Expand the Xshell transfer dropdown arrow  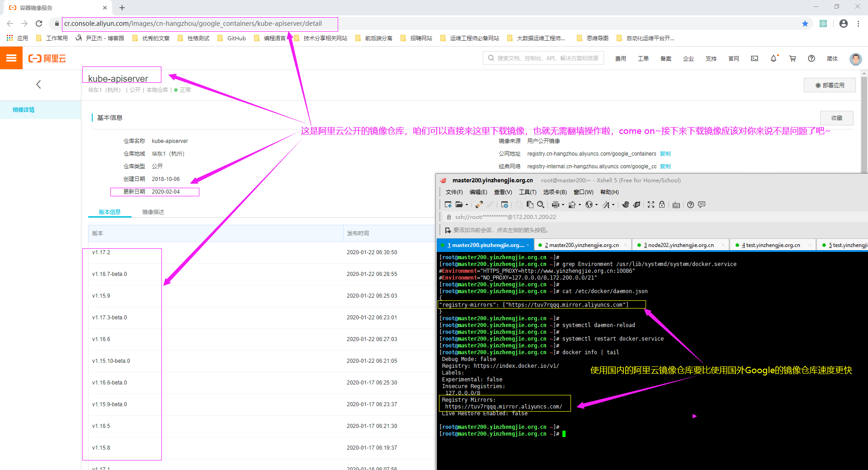click(580, 205)
